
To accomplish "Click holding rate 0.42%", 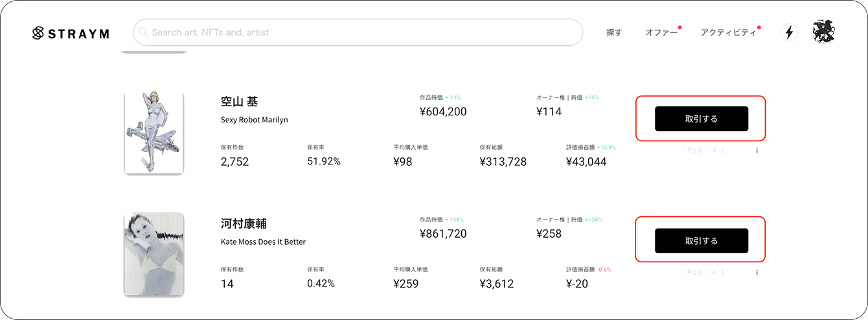I will [x=321, y=283].
